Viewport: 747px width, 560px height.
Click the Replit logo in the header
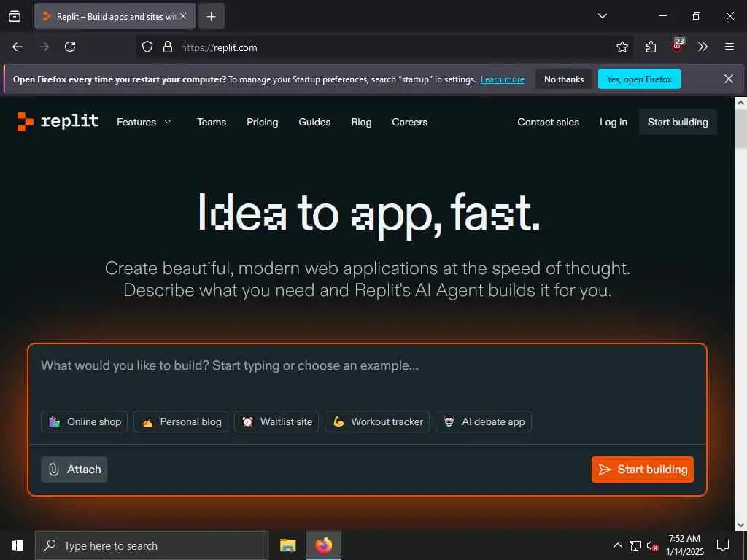coord(58,122)
